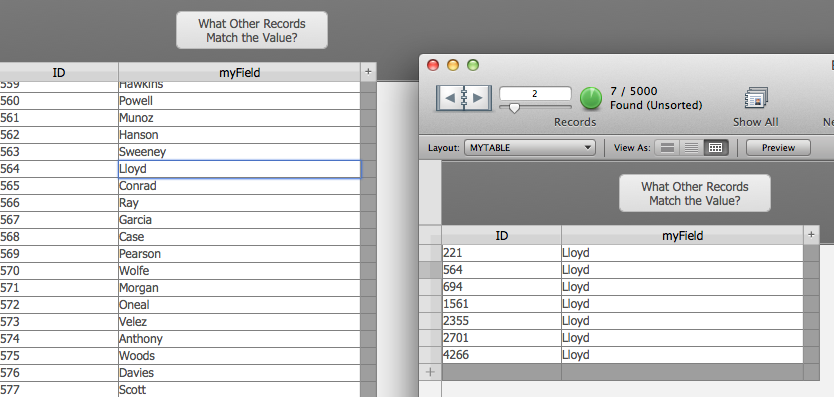The image size is (834, 397).
Task: Click Anthony in back window
Action: [x=239, y=340]
